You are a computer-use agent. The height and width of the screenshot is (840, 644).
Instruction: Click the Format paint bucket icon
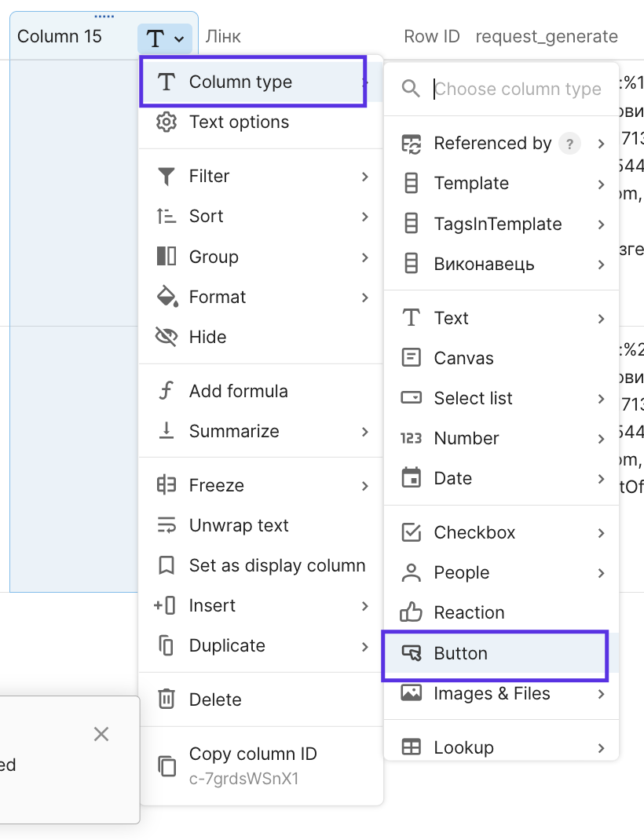[x=166, y=297]
